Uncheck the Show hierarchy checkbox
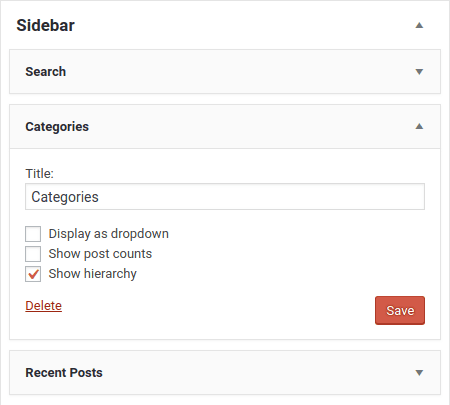The height and width of the screenshot is (405, 450). pyautogui.click(x=33, y=274)
